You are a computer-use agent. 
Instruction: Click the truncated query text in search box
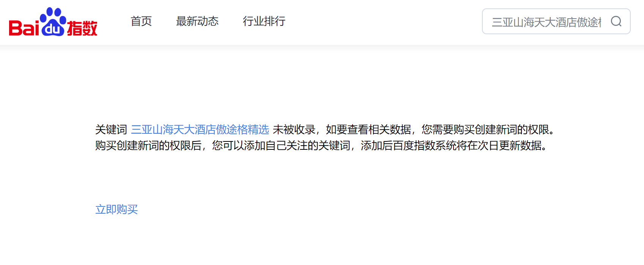point(546,22)
